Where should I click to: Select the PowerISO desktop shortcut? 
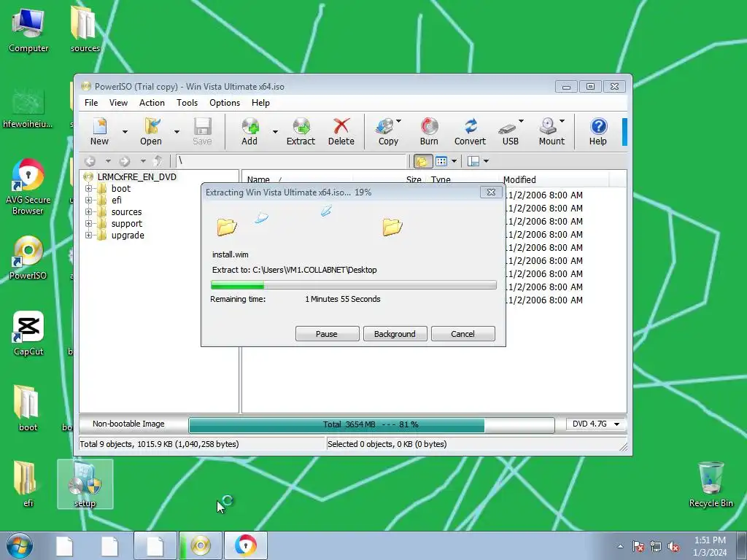(28, 257)
